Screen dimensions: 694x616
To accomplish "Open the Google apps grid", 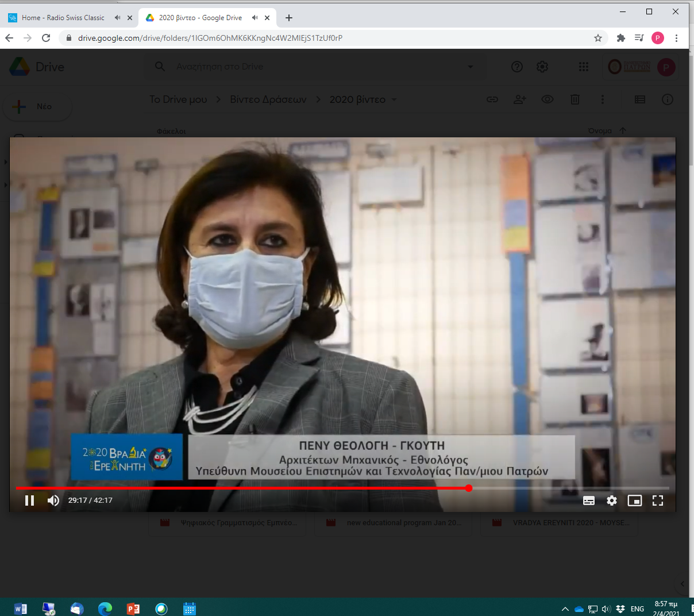I will coord(584,67).
